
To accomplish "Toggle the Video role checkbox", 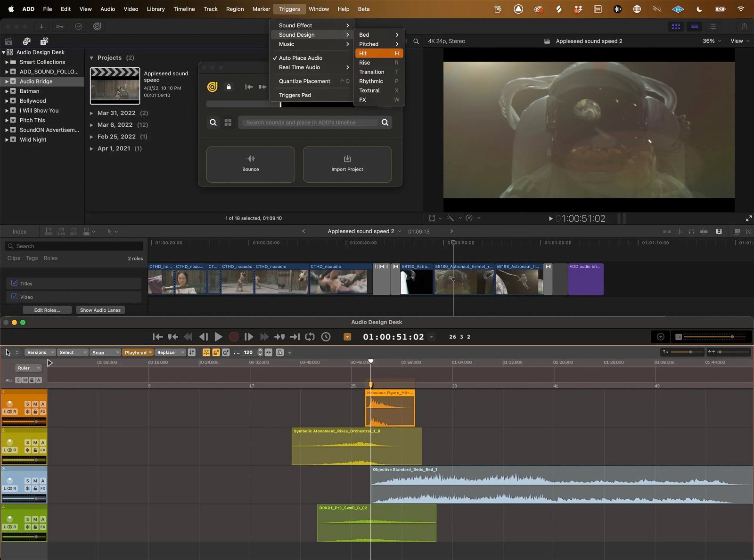I will (x=14, y=297).
